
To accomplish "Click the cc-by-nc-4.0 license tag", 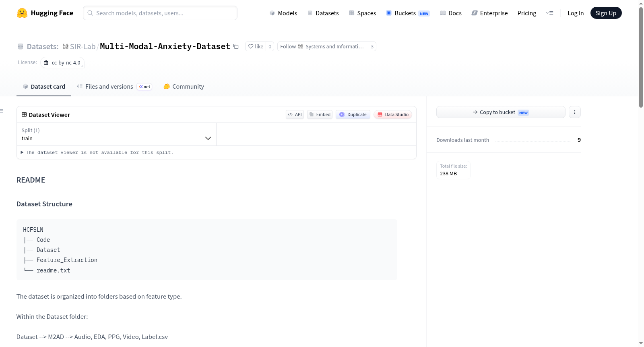I will pyautogui.click(x=62, y=62).
